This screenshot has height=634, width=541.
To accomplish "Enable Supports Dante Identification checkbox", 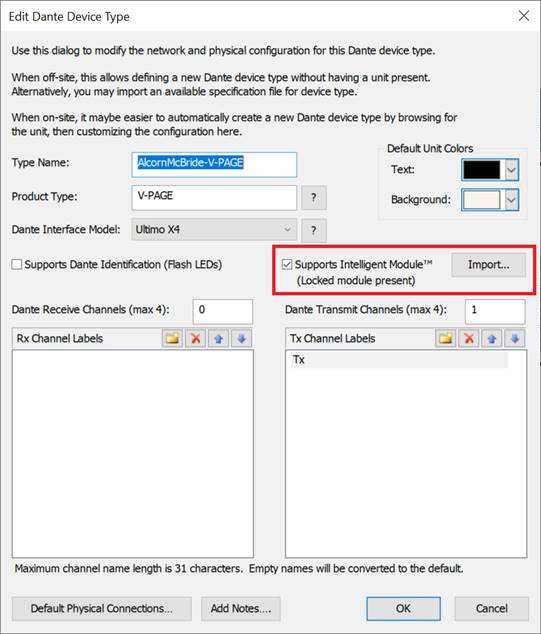I will 17,265.
